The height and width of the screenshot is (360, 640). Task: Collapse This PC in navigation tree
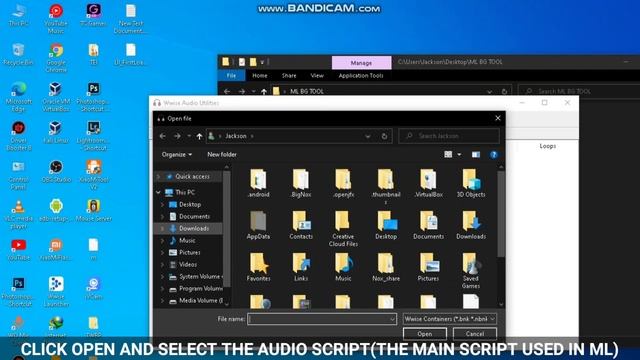158,192
